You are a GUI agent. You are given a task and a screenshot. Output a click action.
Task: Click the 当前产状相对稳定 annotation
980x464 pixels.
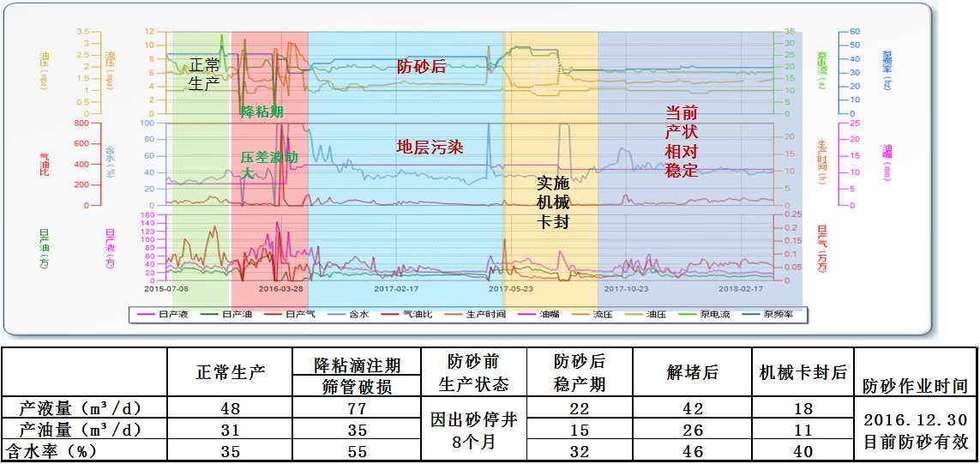tap(681, 142)
